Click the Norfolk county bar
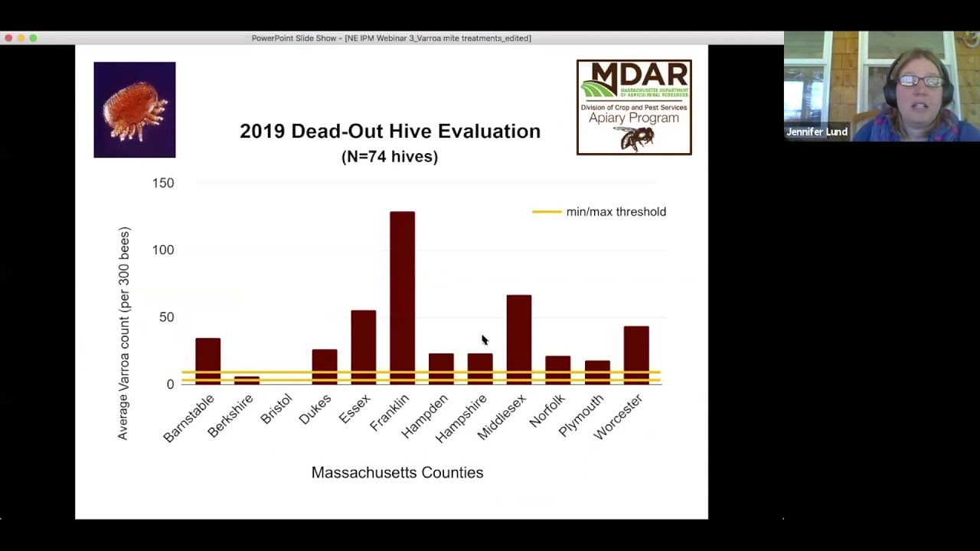The height and width of the screenshot is (551, 980). pos(558,370)
